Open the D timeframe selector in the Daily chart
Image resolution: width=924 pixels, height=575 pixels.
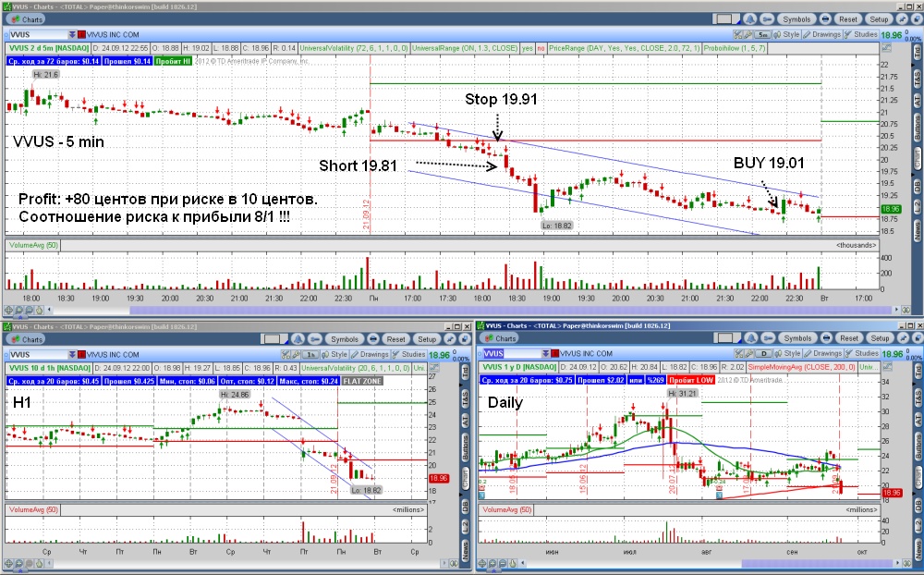point(762,353)
